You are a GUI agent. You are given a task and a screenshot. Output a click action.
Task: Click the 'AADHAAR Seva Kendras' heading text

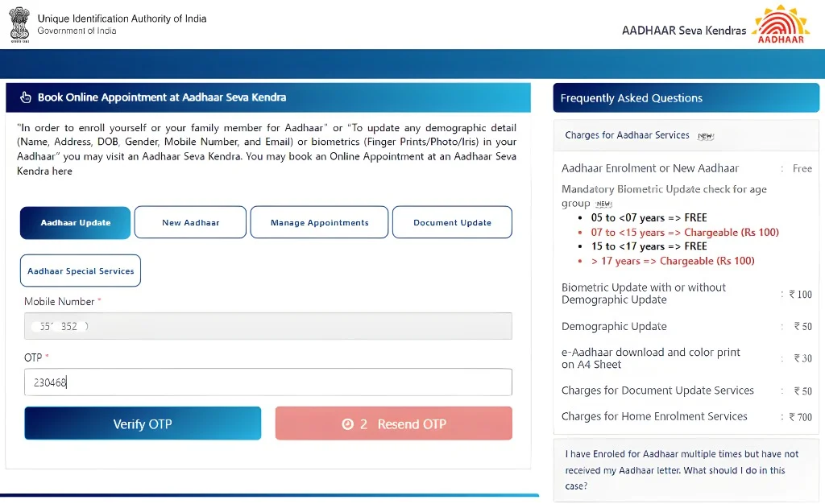tap(684, 31)
